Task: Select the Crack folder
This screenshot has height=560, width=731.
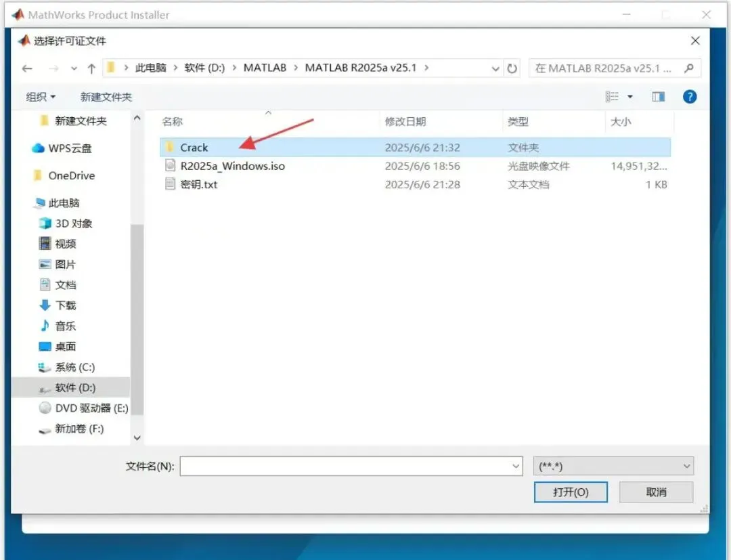Action: [415, 148]
